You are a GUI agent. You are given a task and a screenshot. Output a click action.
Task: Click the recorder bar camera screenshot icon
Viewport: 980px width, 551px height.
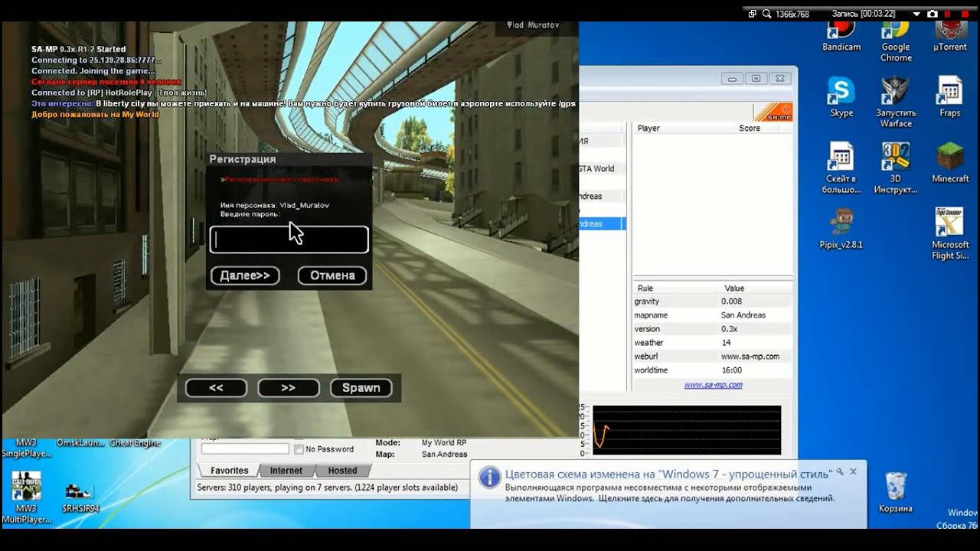click(932, 14)
